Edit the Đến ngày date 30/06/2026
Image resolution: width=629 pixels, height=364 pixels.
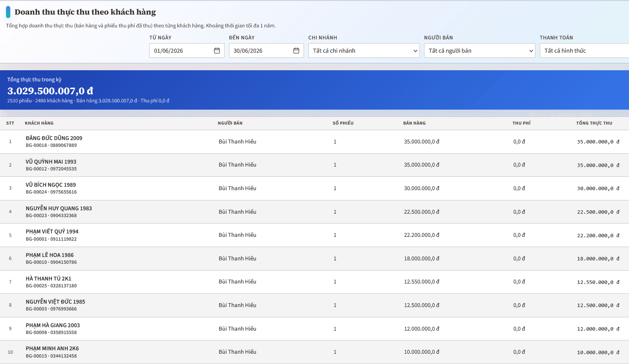point(248,51)
